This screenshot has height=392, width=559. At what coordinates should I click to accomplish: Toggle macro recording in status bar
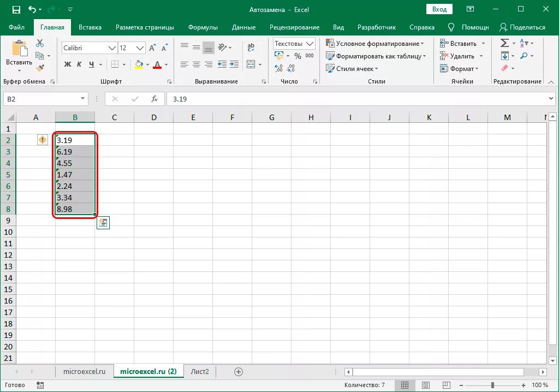tap(40, 385)
